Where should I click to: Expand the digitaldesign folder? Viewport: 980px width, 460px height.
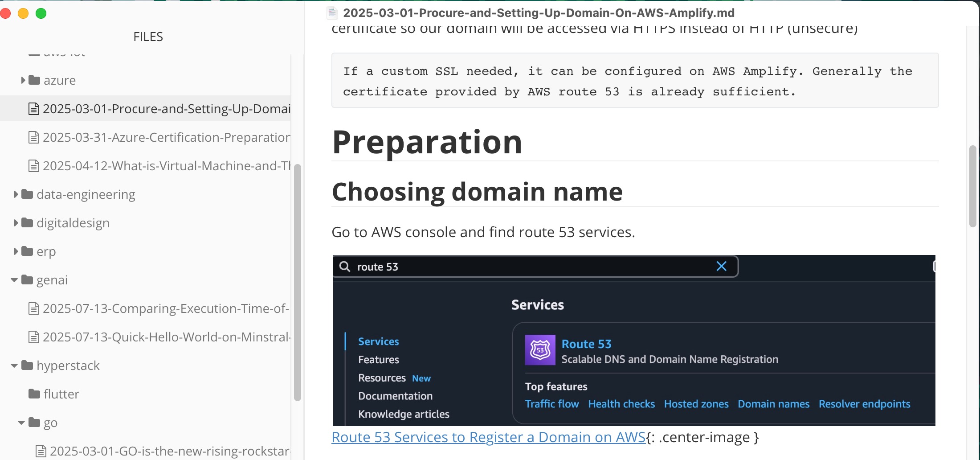[x=16, y=223]
